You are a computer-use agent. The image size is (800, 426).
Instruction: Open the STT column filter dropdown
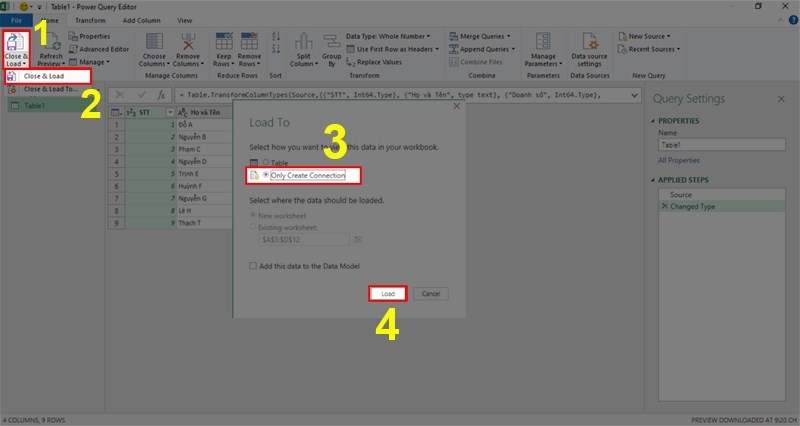click(170, 112)
